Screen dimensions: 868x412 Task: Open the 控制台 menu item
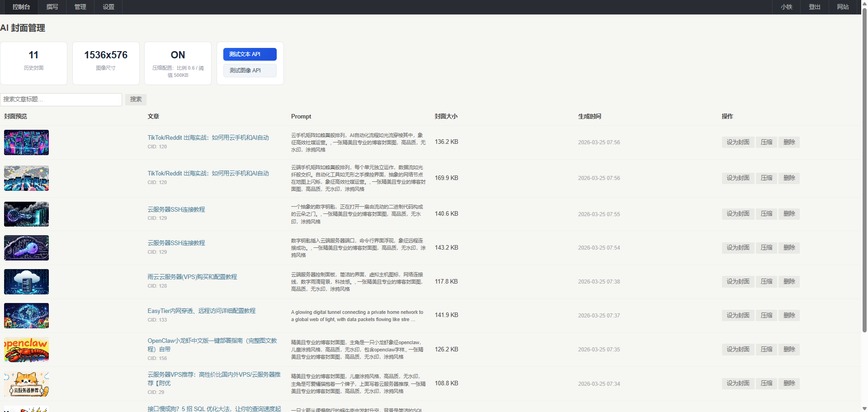(21, 7)
